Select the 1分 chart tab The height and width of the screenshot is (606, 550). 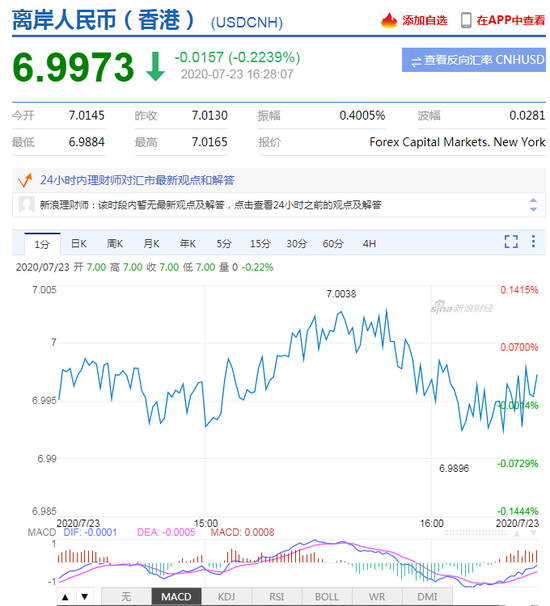click(x=42, y=244)
